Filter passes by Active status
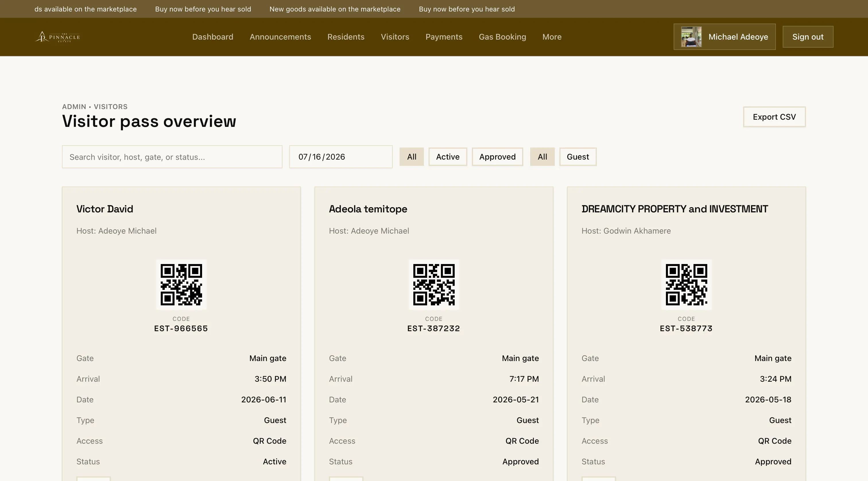This screenshot has width=868, height=481. pos(448,157)
